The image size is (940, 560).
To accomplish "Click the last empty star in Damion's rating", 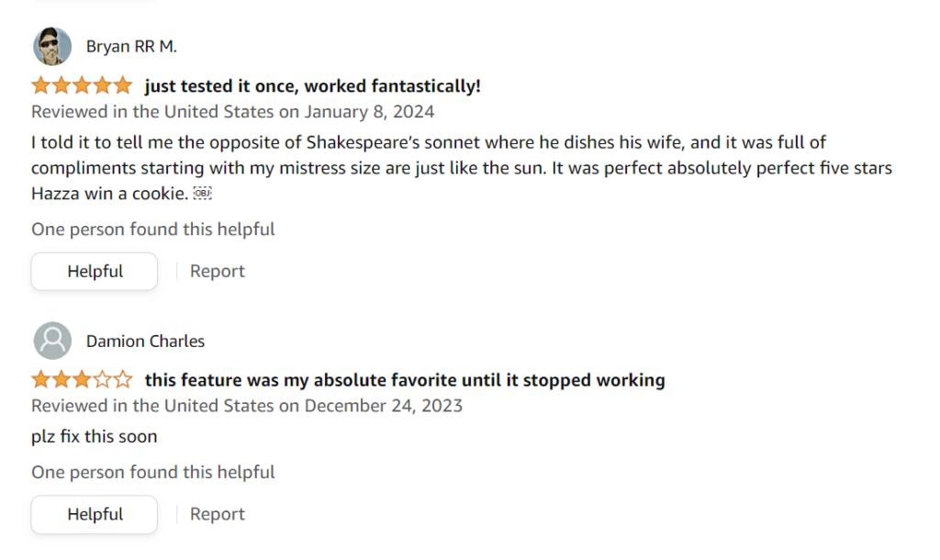I will pos(123,380).
